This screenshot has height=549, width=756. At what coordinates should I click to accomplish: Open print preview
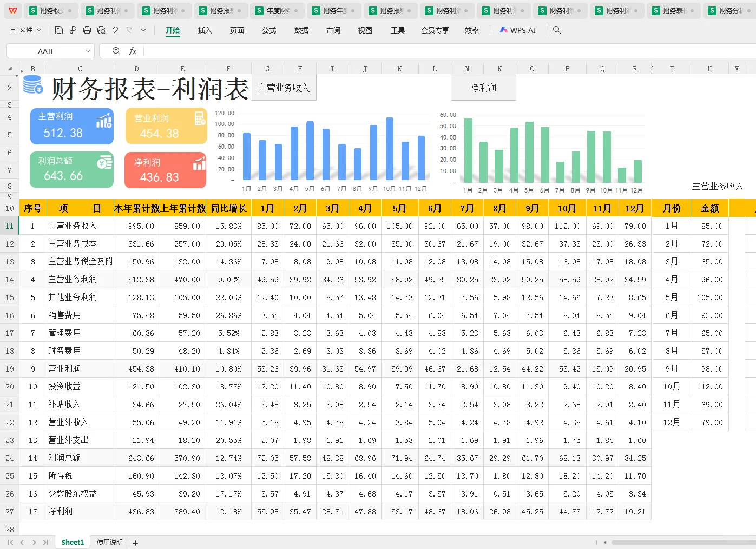(x=101, y=30)
